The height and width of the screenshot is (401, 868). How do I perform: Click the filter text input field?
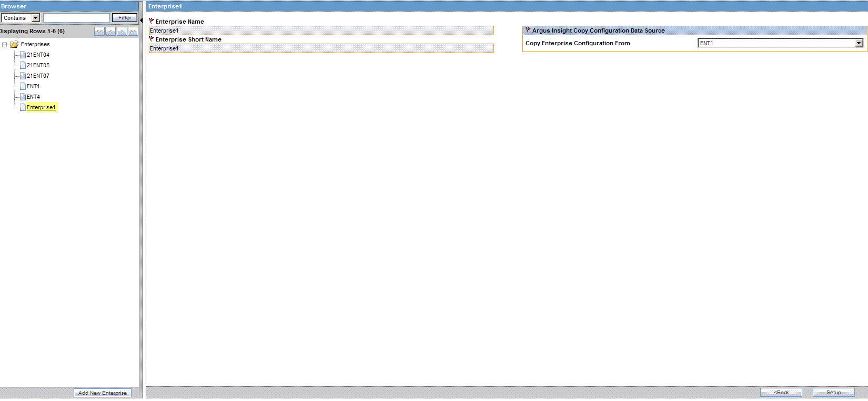pos(76,18)
